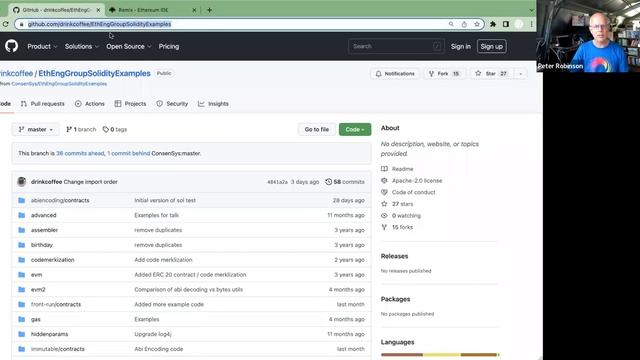Click folder icon beside birthday
The width and height of the screenshot is (640, 360).
(22, 245)
